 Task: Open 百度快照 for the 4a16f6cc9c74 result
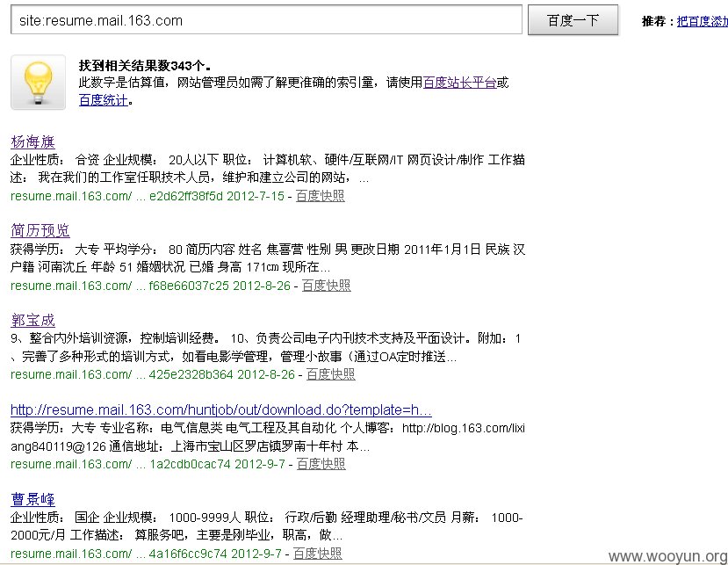(318, 554)
